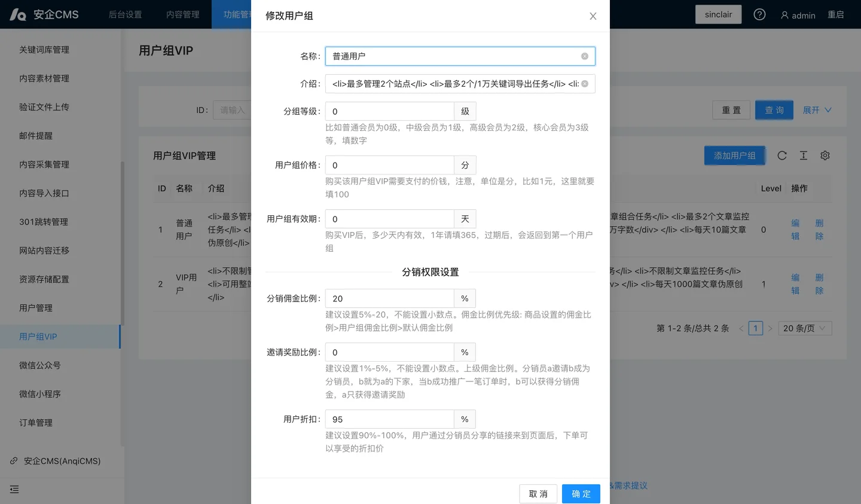Close the 修改用户组 dialog with X icon
Viewport: 861px width, 504px height.
point(593,16)
